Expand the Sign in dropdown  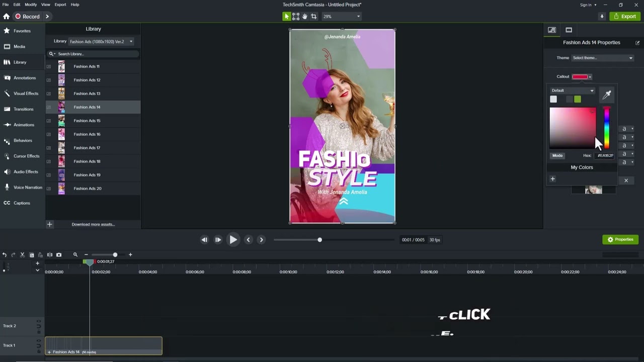588,5
